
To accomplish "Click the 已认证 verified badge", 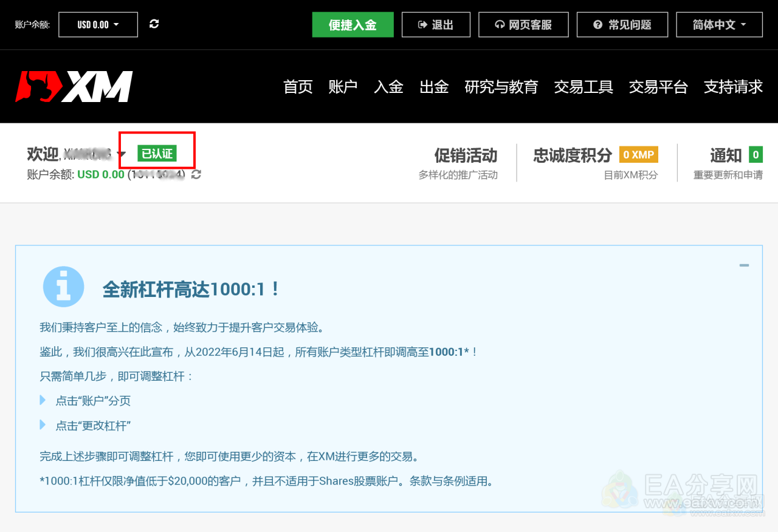I will 157,154.
